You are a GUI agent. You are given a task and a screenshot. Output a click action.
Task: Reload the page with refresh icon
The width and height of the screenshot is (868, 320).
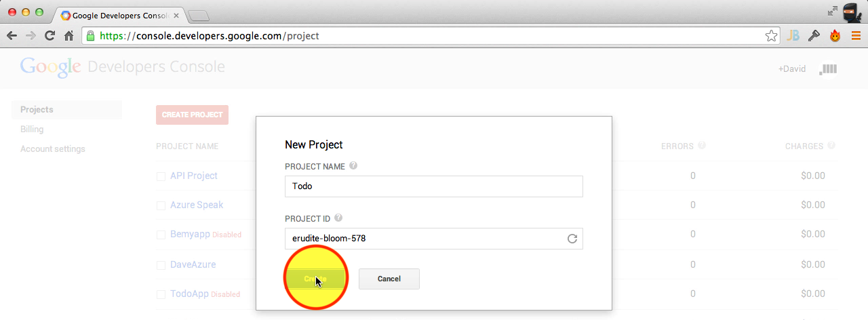(x=50, y=36)
